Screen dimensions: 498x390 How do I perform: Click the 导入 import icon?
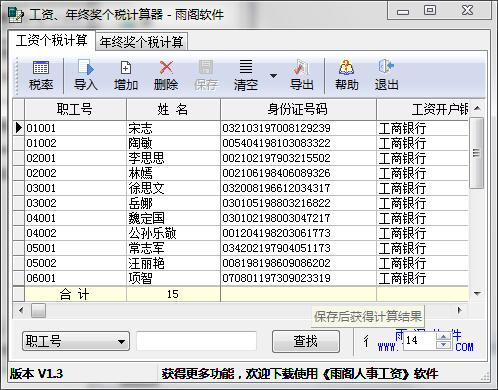pos(86,76)
